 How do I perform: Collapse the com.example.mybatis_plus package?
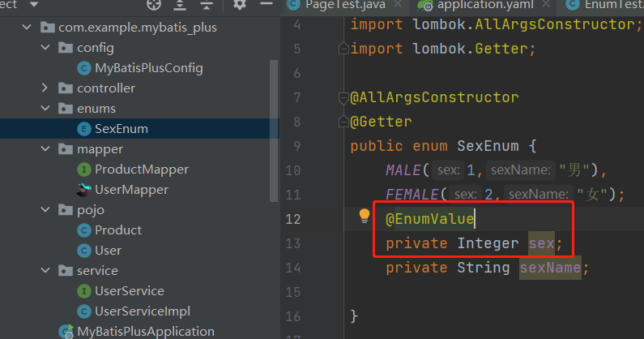pyautogui.click(x=28, y=28)
